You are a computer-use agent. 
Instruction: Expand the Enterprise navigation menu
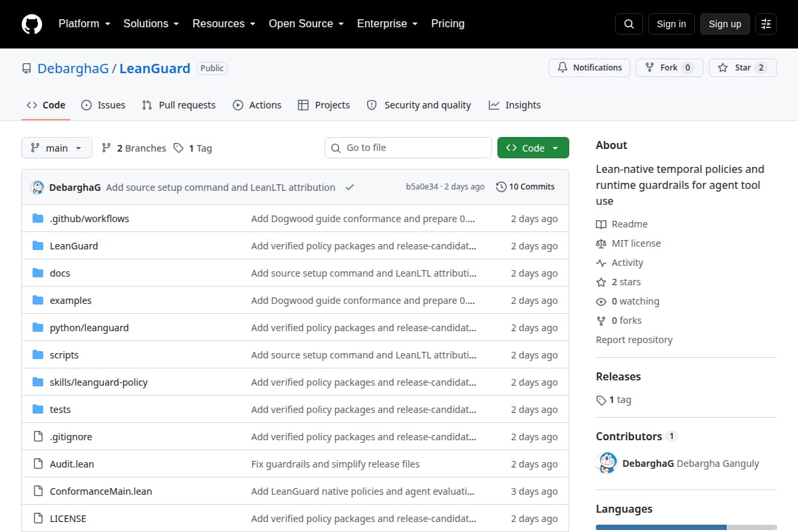[x=387, y=24]
